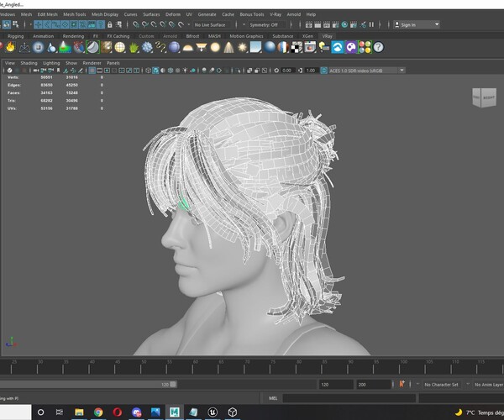The image size is (504, 420).
Task: Open the panel Renderer menu
Action: click(x=92, y=63)
